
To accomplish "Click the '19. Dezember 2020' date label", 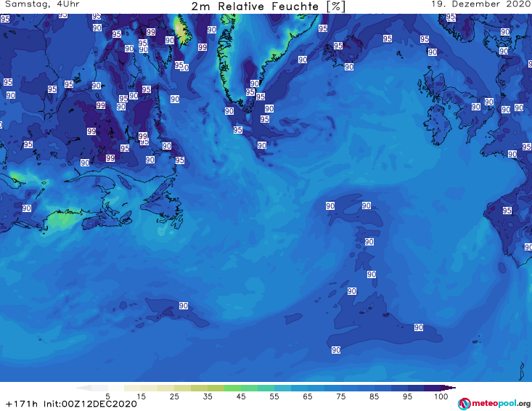I will pos(480,4).
